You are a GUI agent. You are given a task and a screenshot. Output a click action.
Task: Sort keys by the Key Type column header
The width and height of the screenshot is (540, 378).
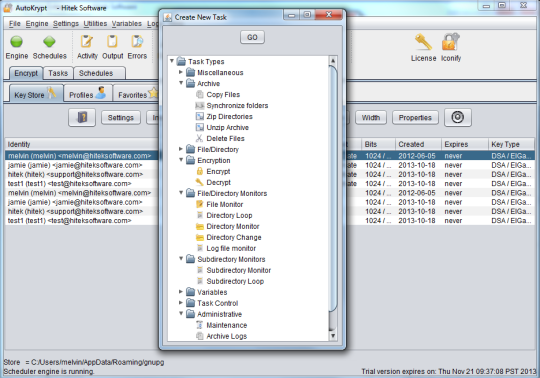tap(511, 144)
